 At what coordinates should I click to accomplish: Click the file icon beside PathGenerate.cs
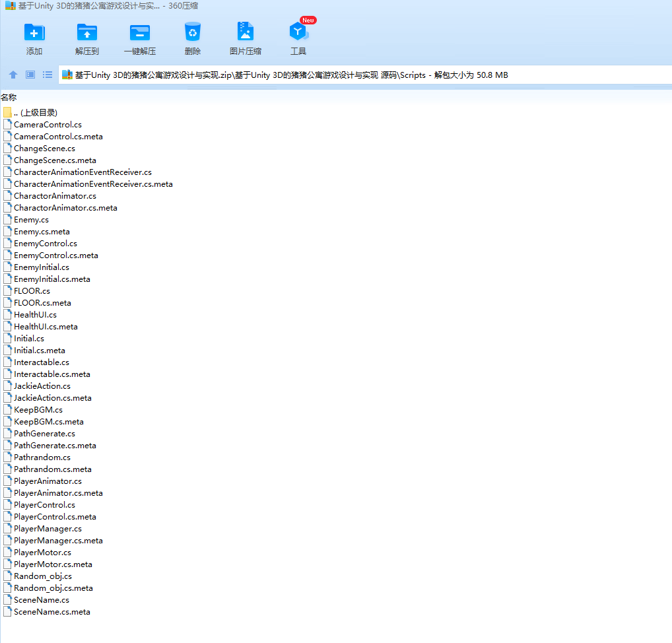pos(7,433)
